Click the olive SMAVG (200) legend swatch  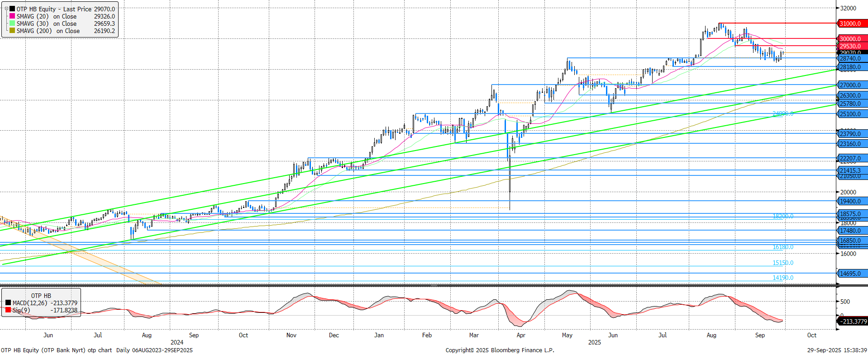tap(12, 31)
